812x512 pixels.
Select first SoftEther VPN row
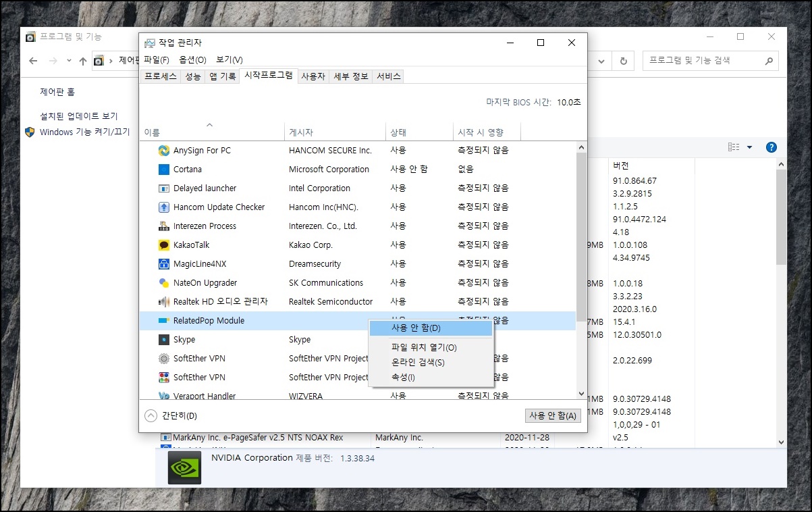pos(358,359)
